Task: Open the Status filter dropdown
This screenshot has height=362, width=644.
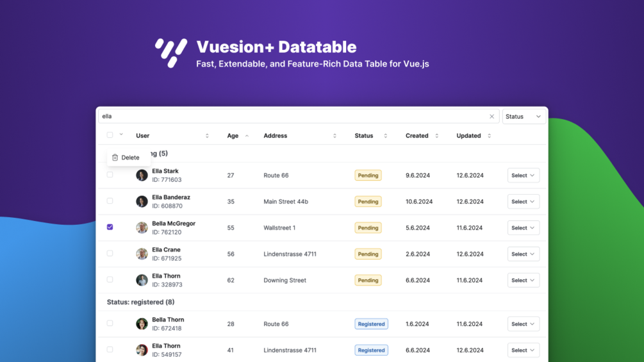Action: pyautogui.click(x=524, y=117)
